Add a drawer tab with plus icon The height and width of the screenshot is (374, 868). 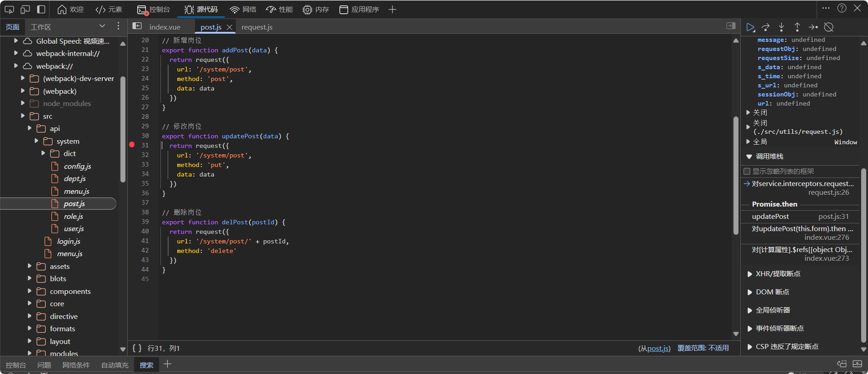(167, 364)
